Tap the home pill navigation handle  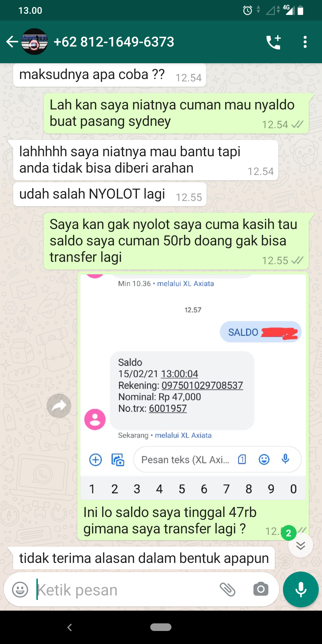[x=161, y=627]
